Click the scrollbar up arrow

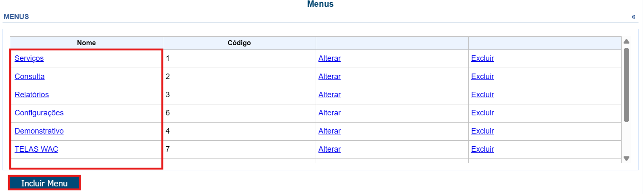tap(627, 41)
